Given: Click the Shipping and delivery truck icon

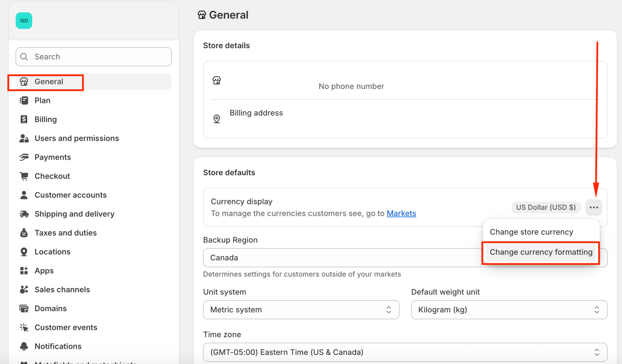Looking at the screenshot, I should point(24,214).
